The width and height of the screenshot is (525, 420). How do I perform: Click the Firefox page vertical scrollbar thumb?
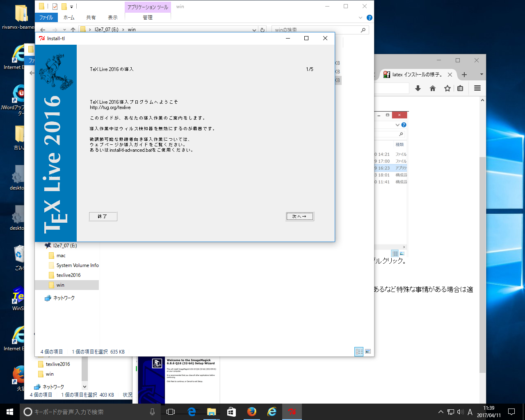point(482,265)
